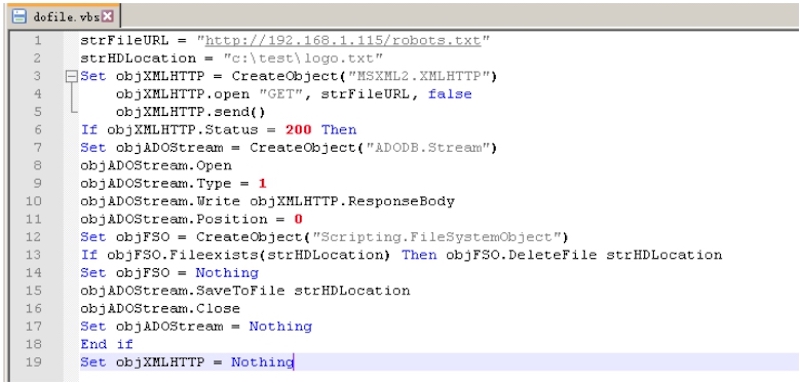
Task: Click line number 6 in the margin
Action: 38,130
